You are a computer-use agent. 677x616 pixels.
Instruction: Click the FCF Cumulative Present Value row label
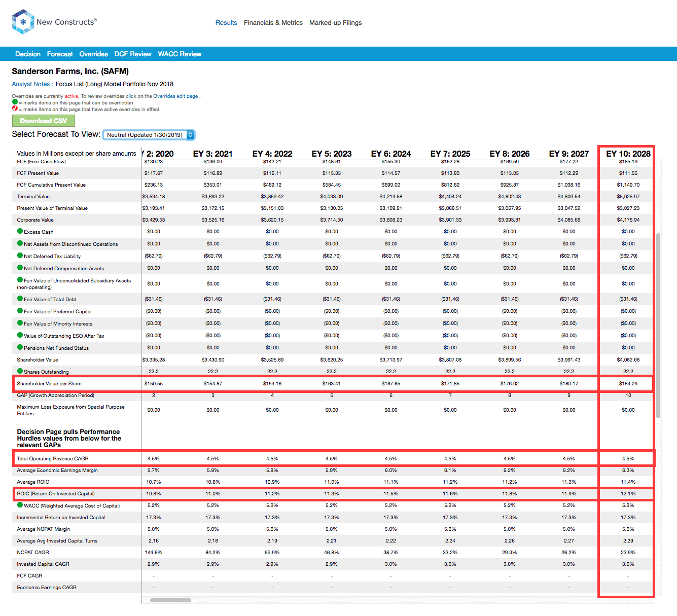pyautogui.click(x=51, y=185)
